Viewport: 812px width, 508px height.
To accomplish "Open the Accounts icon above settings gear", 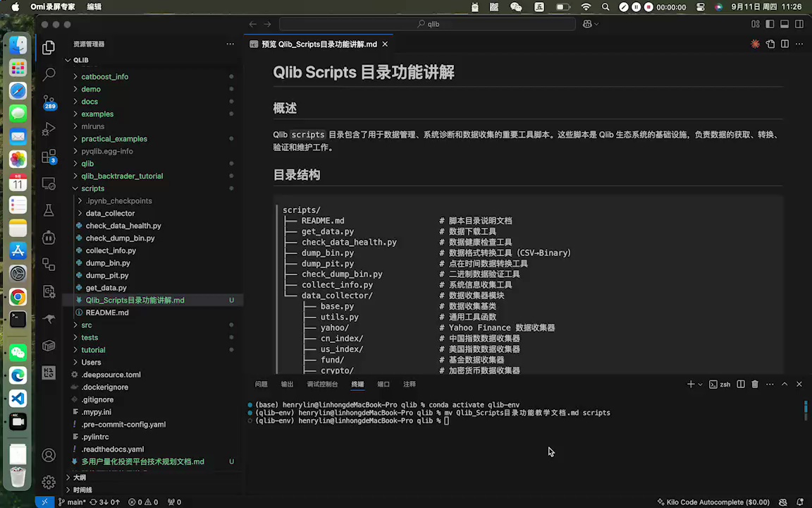I will click(x=49, y=455).
